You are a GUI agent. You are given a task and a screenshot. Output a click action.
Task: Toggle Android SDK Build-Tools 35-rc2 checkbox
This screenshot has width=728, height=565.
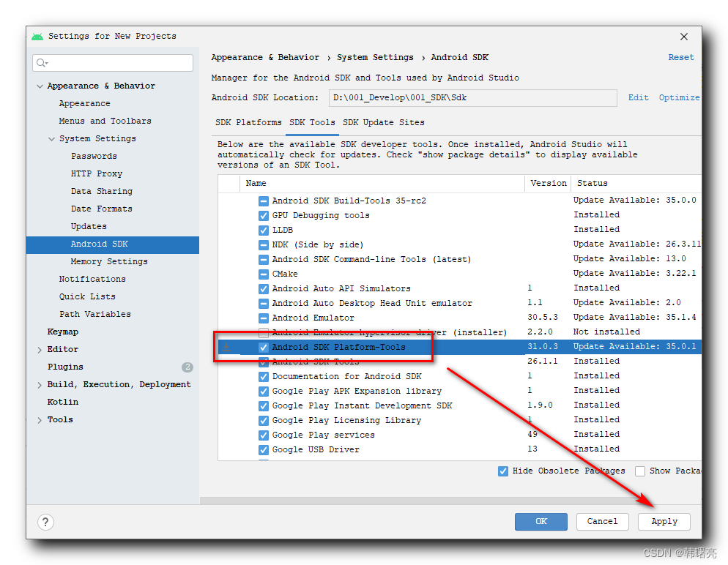click(x=263, y=201)
